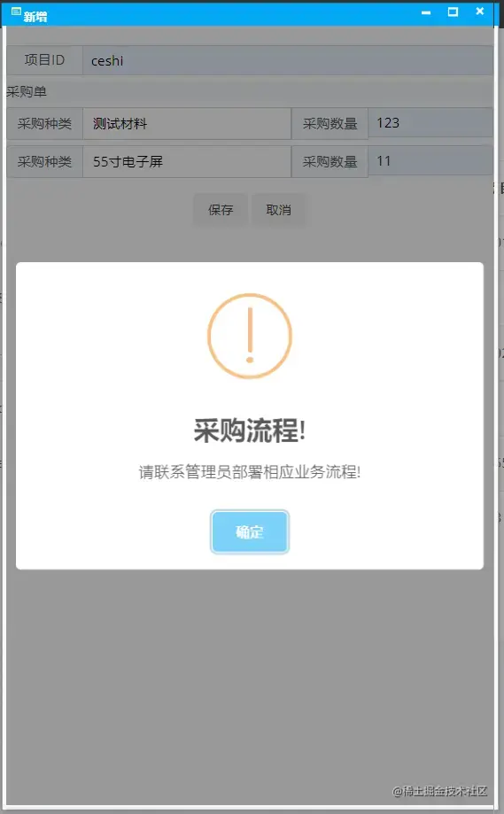Click the 保存 button
This screenshot has height=814, width=504.
(x=221, y=210)
